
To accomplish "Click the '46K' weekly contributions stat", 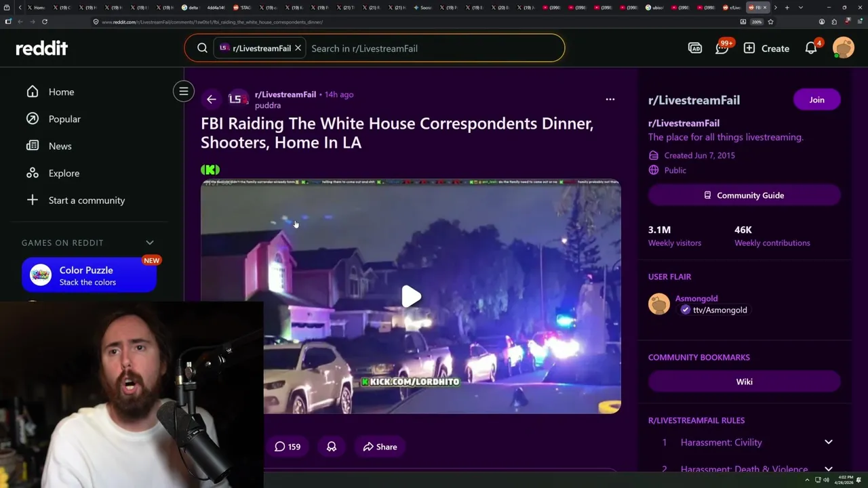I will click(743, 230).
